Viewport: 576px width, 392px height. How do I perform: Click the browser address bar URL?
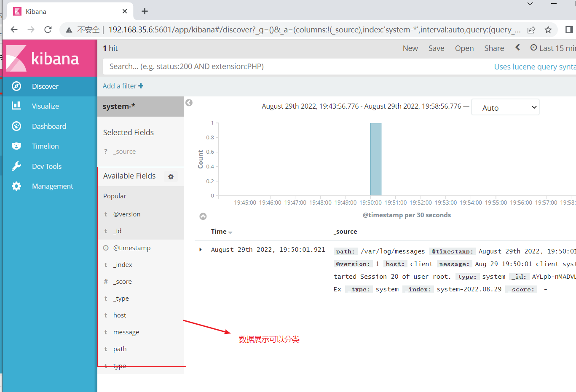coord(314,29)
